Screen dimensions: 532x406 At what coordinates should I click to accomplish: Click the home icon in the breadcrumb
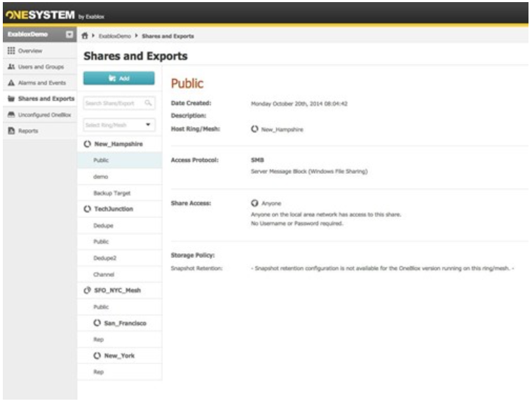coord(85,36)
